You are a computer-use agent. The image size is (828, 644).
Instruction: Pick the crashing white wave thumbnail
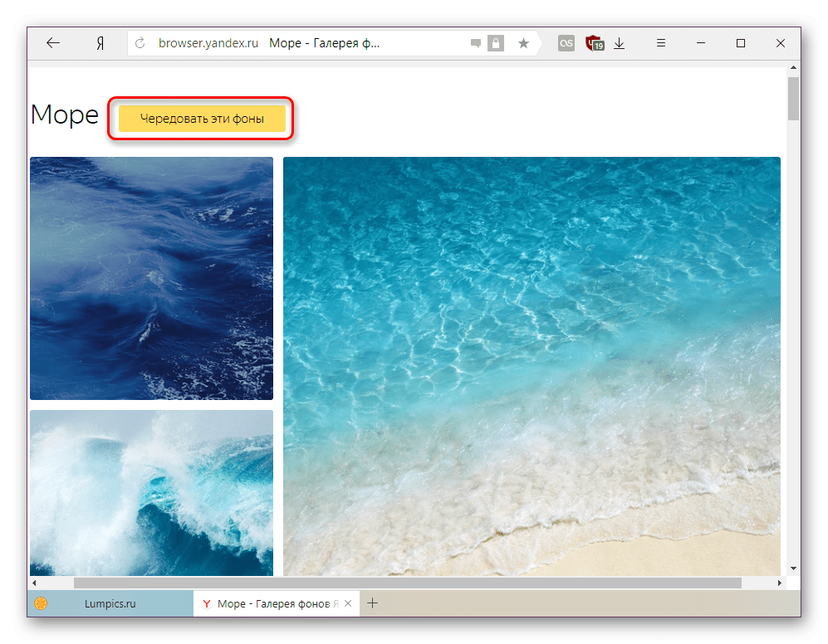click(151, 492)
